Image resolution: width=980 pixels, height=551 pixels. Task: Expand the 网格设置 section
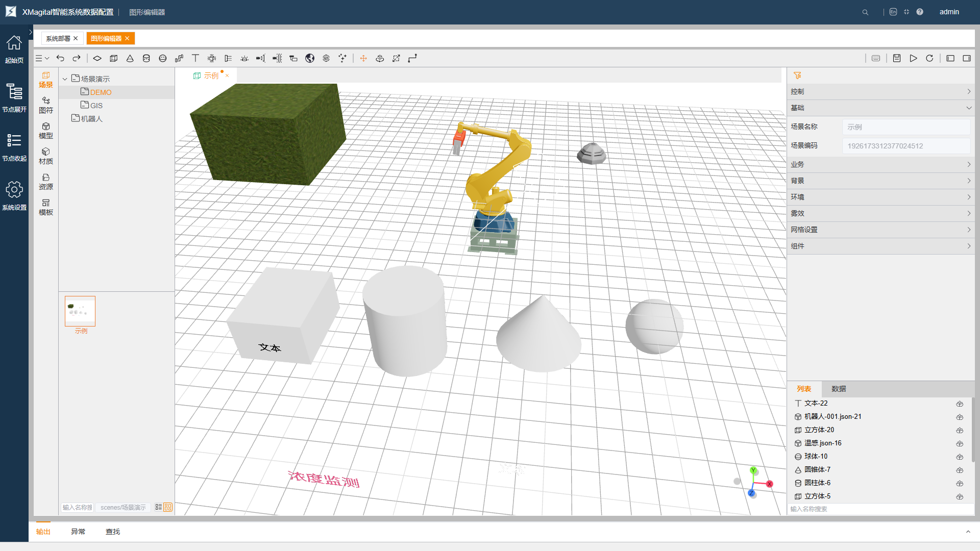[x=880, y=230]
